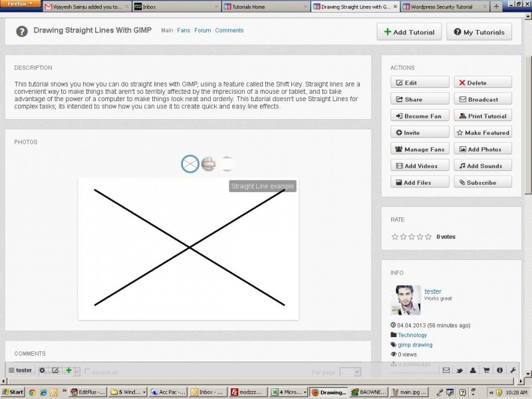The image size is (532, 399).
Task: Click the Print Tutorial button
Action: (x=483, y=116)
